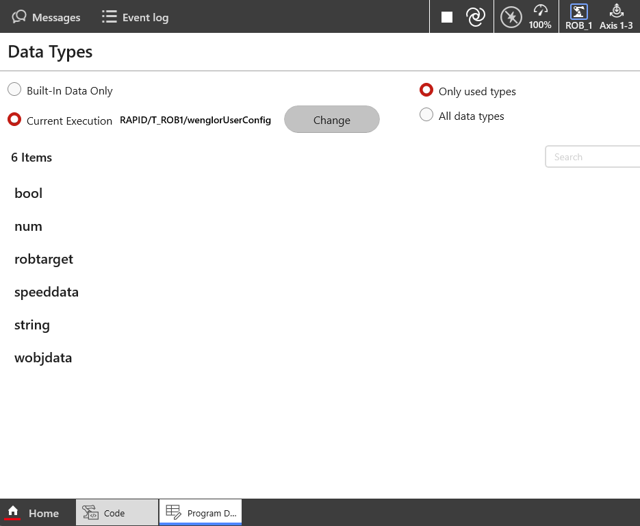Screen dimensions: 640x526
Task: Switch to the Program D... tab
Action: click(x=200, y=513)
